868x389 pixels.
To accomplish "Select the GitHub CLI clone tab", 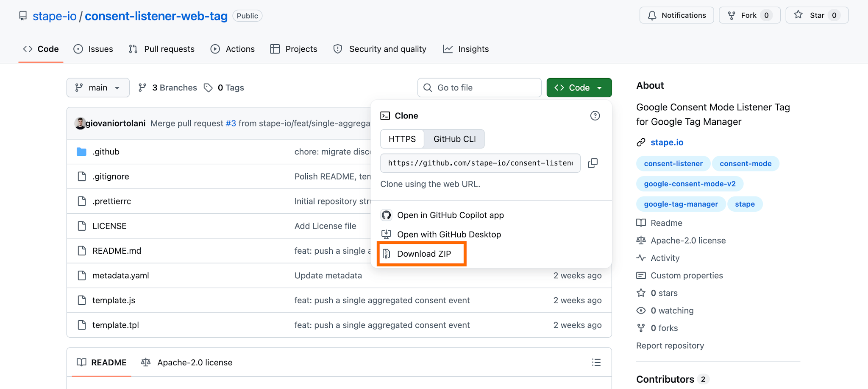I will click(454, 139).
